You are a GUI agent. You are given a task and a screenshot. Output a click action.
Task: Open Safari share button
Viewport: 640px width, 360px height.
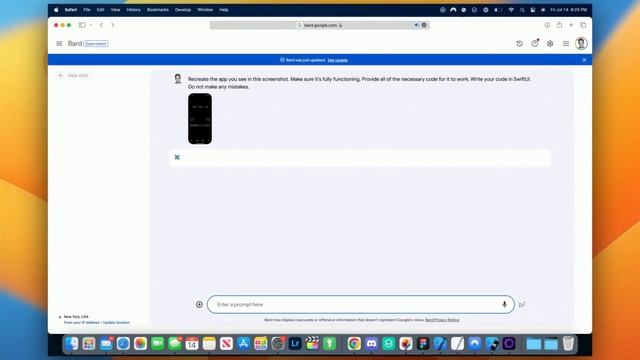pyautogui.click(x=559, y=25)
